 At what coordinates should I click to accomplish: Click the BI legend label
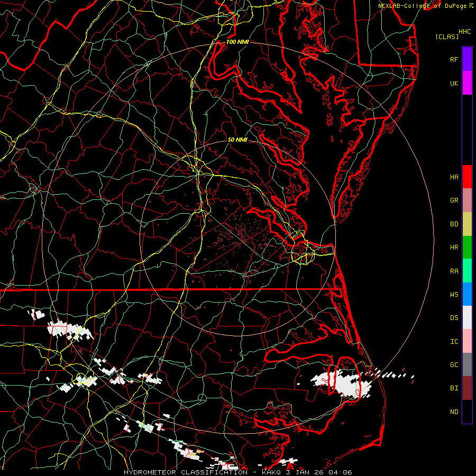[454, 388]
